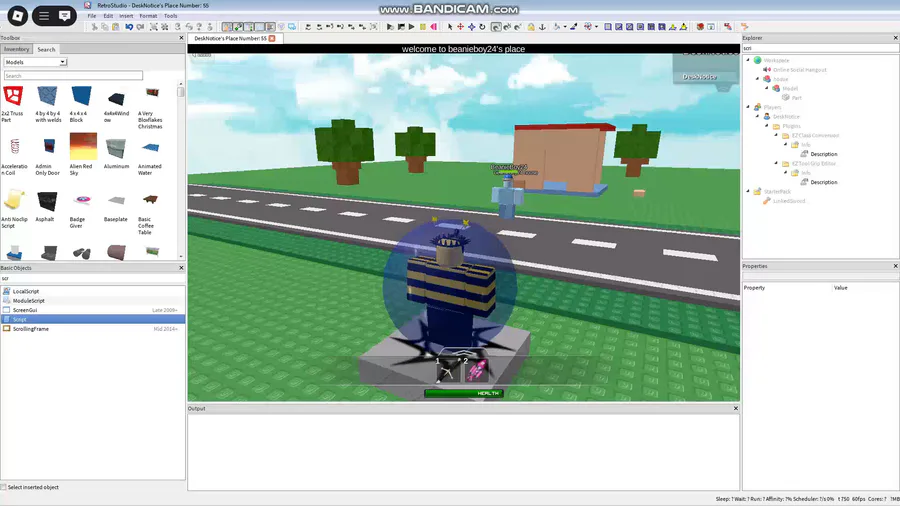The image size is (900, 506).
Task: Toggle the Select inserted object checkbox
Action: tap(3, 488)
